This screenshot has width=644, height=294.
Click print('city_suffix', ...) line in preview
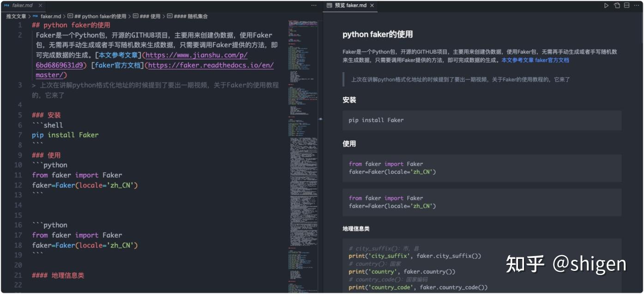point(415,256)
